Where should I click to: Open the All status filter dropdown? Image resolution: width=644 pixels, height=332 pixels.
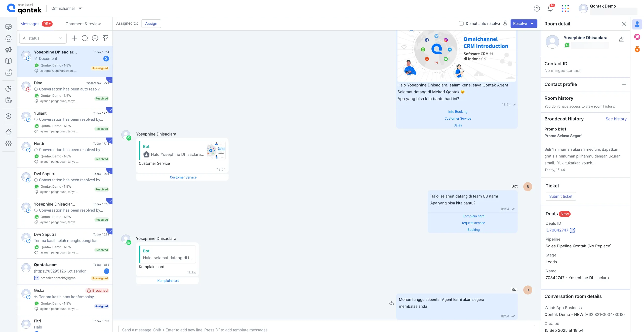(x=42, y=38)
